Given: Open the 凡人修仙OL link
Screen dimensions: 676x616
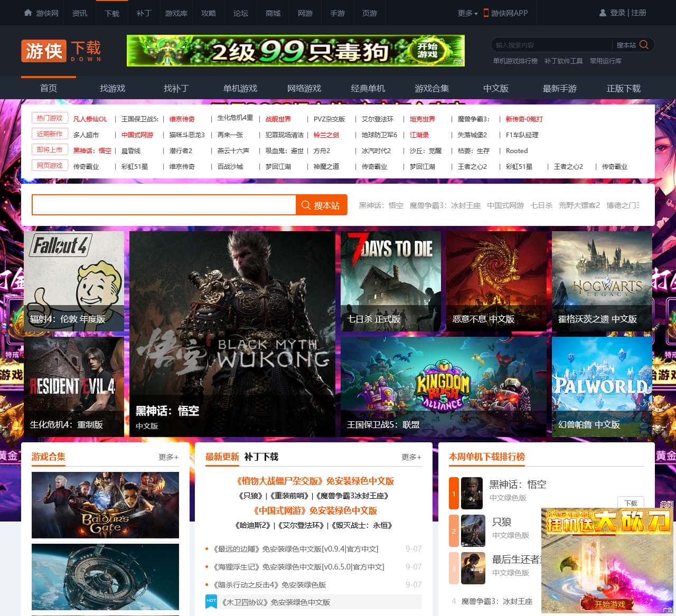Looking at the screenshot, I should [90, 119].
